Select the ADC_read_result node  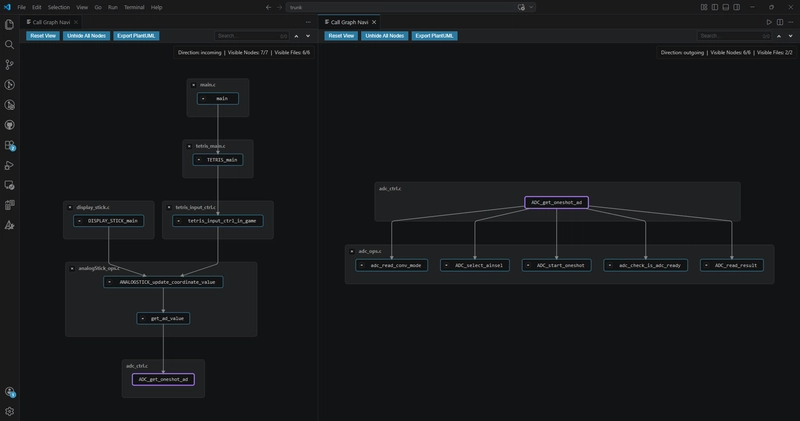pos(732,265)
